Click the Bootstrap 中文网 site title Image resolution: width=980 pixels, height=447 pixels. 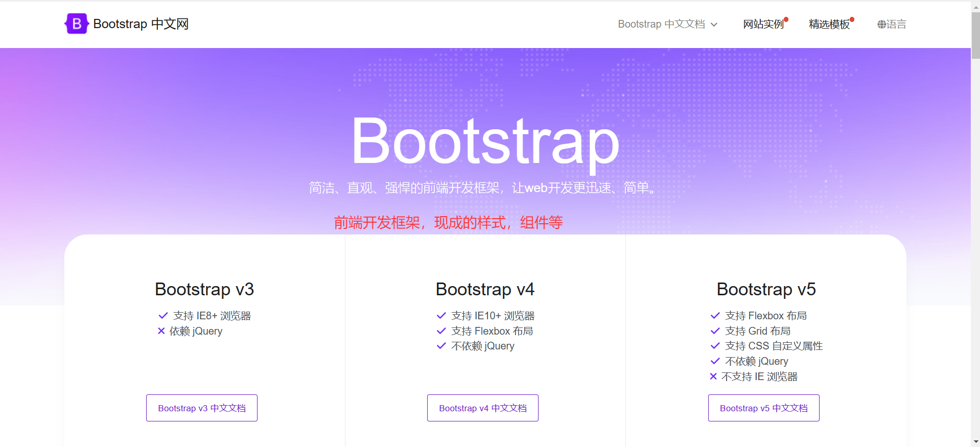click(x=141, y=24)
